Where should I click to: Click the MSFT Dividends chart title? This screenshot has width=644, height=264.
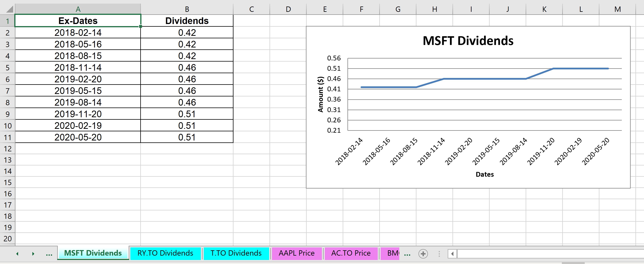pyautogui.click(x=468, y=41)
